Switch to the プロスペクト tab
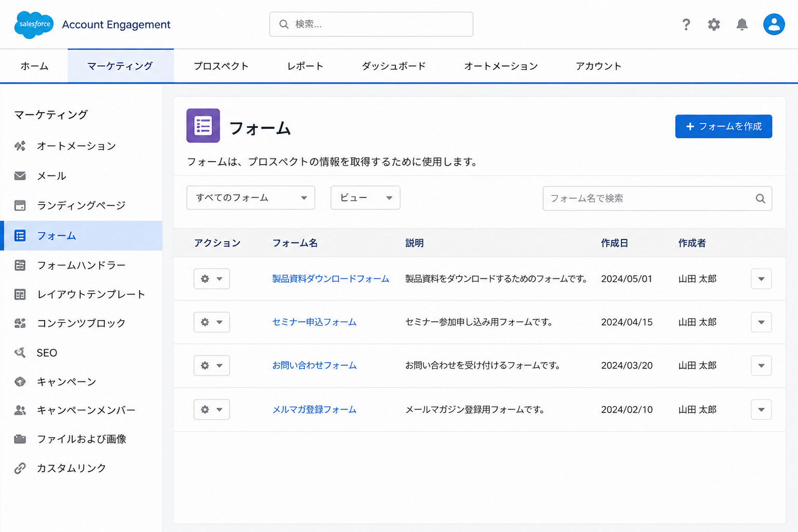The height and width of the screenshot is (532, 798). click(221, 66)
